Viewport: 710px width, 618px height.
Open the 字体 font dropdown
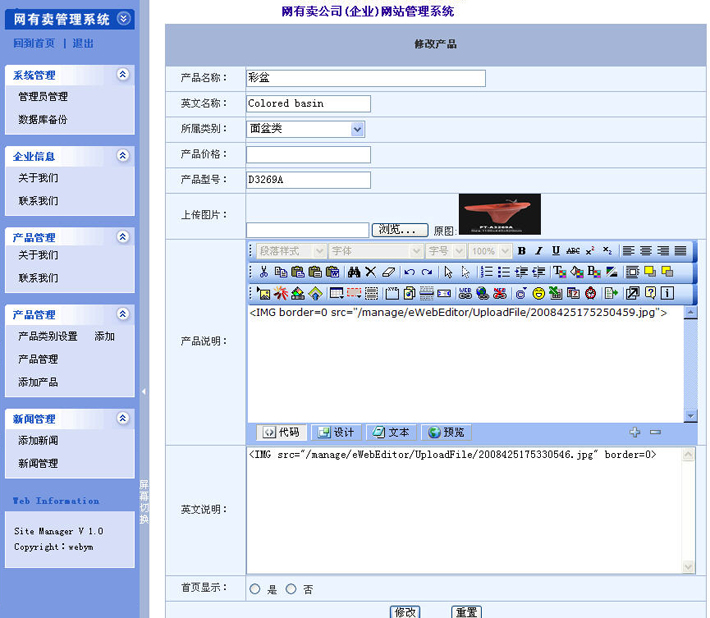click(376, 251)
